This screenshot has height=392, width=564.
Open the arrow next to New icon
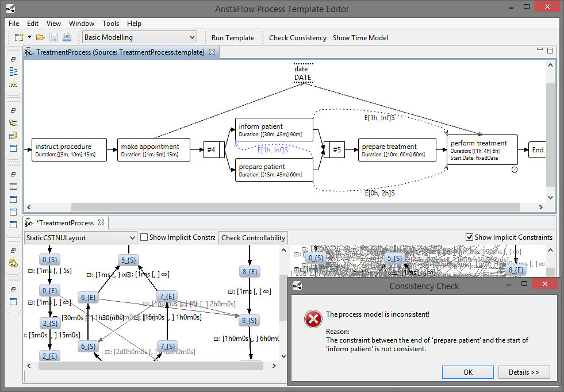point(29,37)
